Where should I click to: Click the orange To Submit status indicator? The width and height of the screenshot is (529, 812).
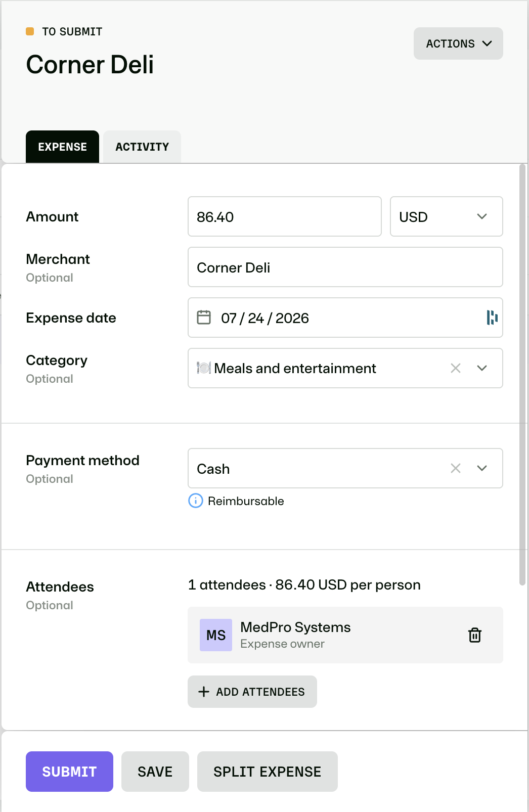pyautogui.click(x=30, y=31)
